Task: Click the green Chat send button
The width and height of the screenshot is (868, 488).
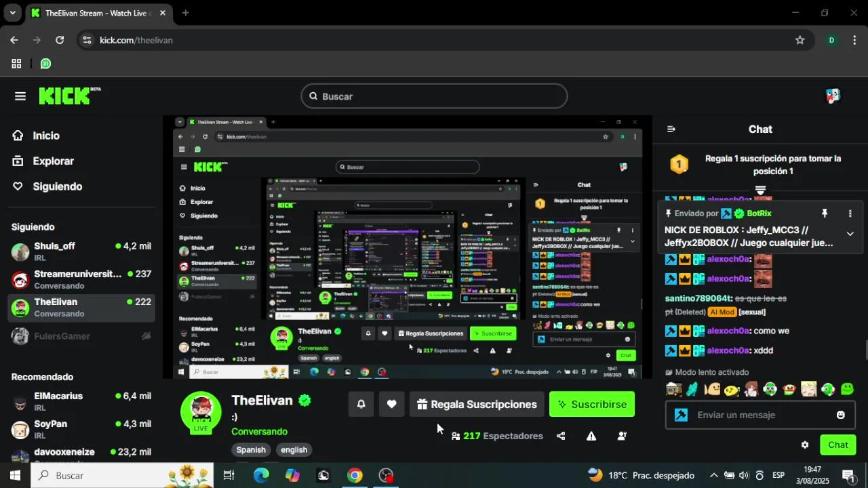Action: (x=837, y=445)
